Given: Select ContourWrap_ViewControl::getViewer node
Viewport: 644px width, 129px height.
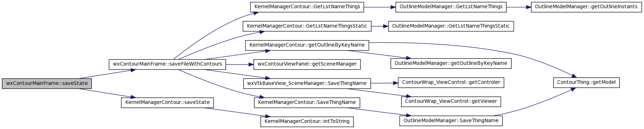Looking at the screenshot, I should coord(451,101).
